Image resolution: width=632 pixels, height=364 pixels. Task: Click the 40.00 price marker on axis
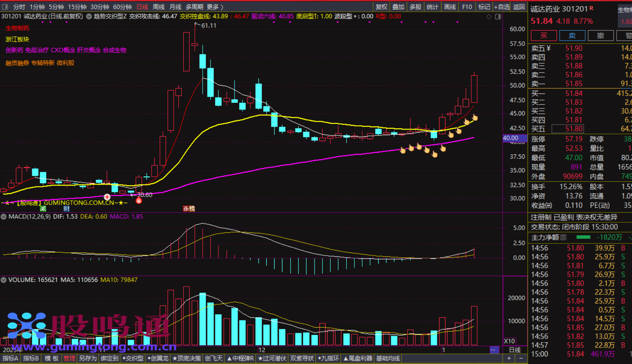(511, 138)
